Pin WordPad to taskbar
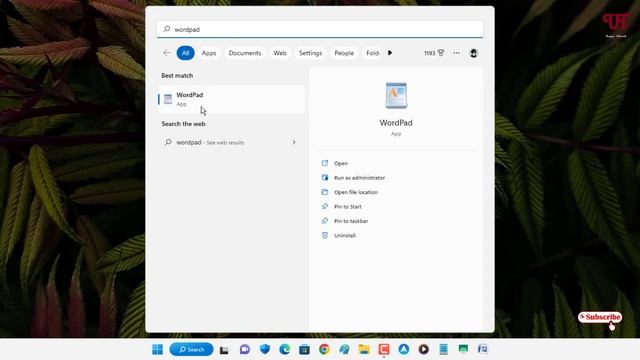640x360 pixels. coord(351,221)
